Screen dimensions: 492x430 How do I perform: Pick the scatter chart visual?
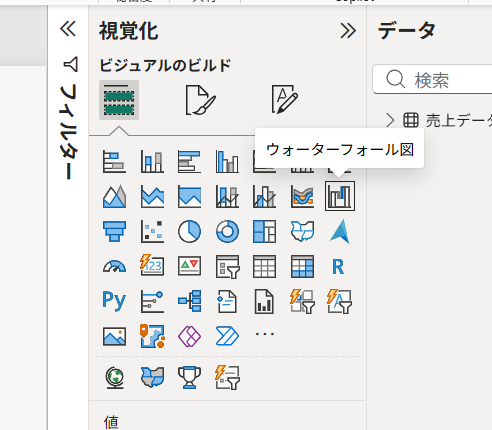pos(152,231)
